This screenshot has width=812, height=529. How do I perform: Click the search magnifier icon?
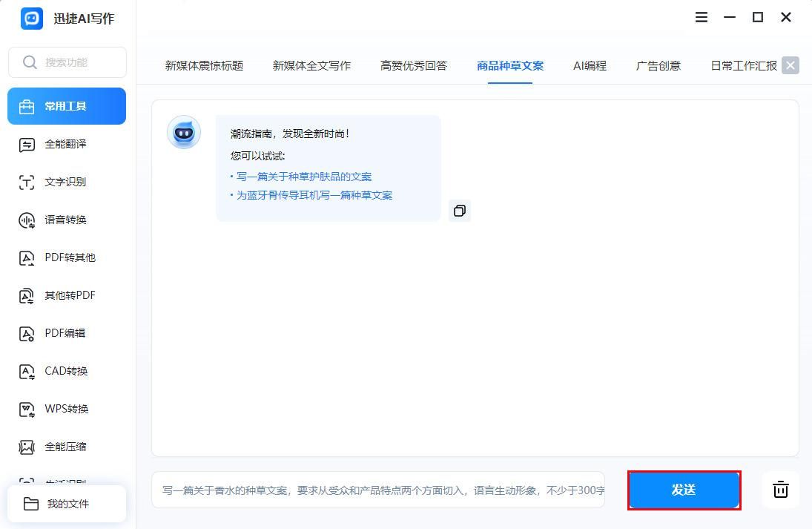(30, 62)
